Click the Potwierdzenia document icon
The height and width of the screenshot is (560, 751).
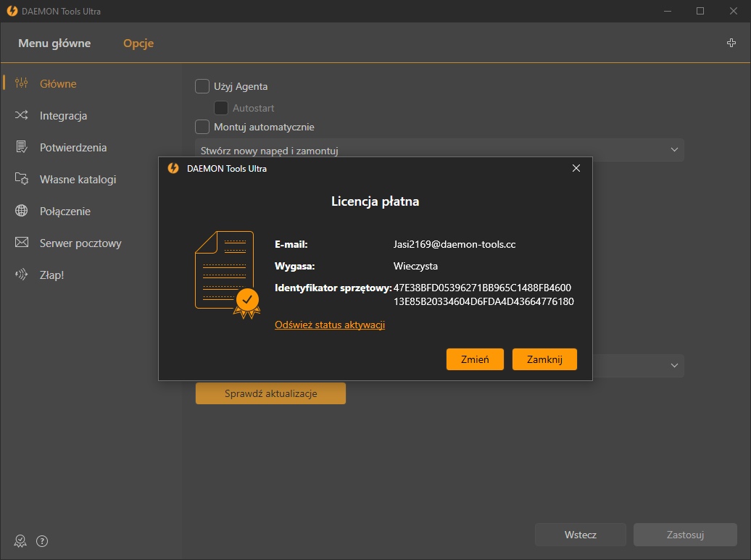(21, 147)
